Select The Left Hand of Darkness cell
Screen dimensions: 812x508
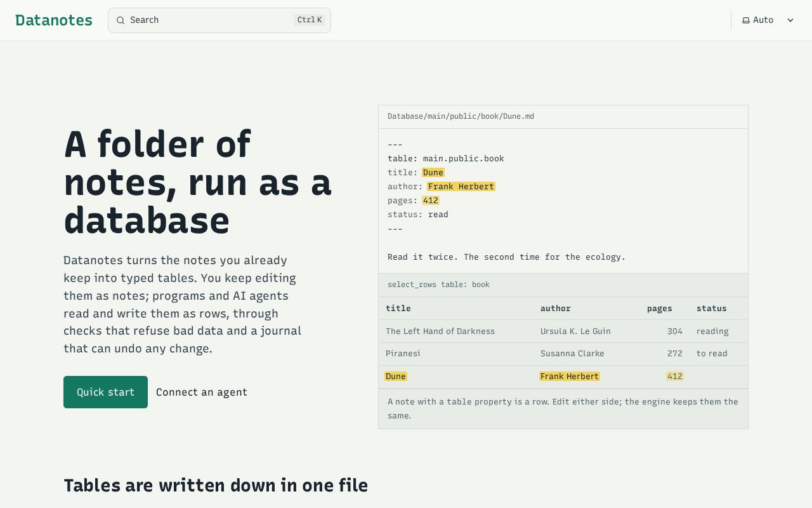(440, 331)
